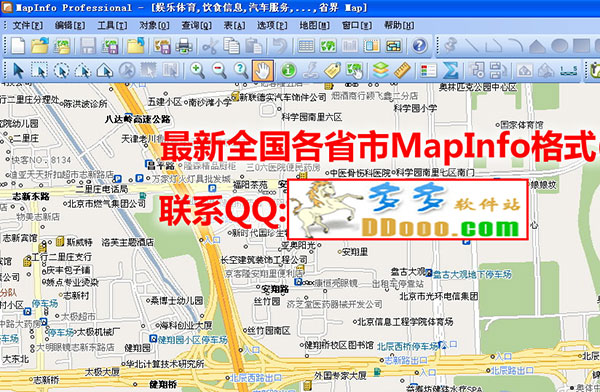Open a New Map window icon
Screen dimensions: 600x392
328,46
